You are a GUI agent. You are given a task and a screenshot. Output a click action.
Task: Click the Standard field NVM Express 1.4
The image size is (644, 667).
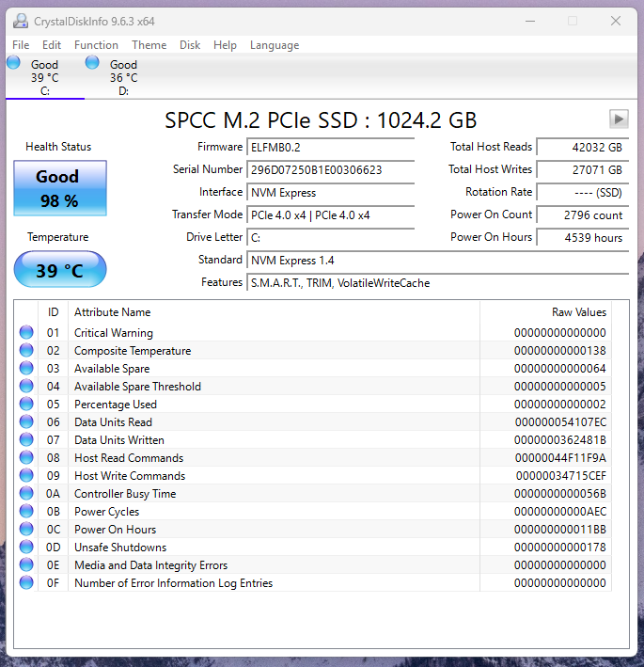[x=437, y=260]
